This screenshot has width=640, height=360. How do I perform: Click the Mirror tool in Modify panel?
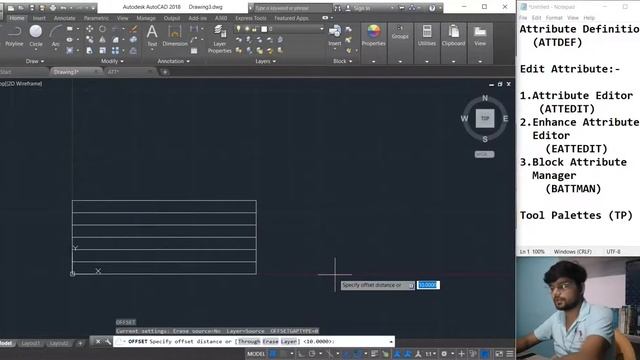point(102,40)
